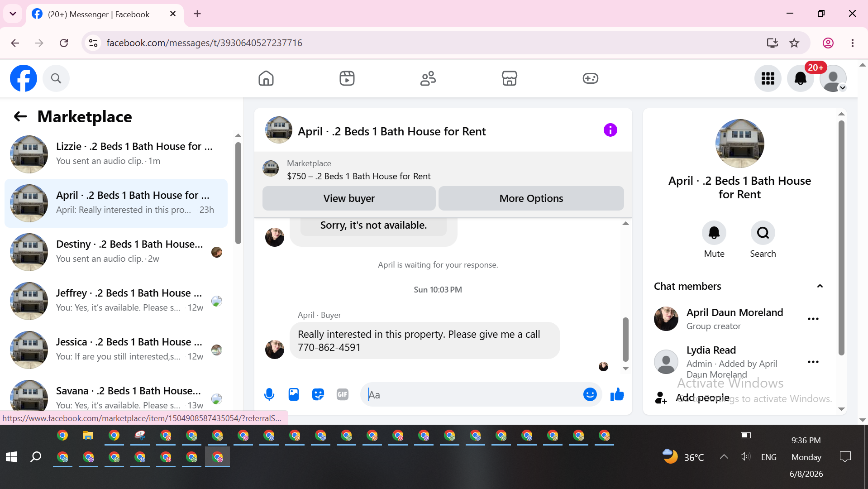The image size is (868, 489).
Task: Open April's house rental conversation
Action: tap(116, 203)
